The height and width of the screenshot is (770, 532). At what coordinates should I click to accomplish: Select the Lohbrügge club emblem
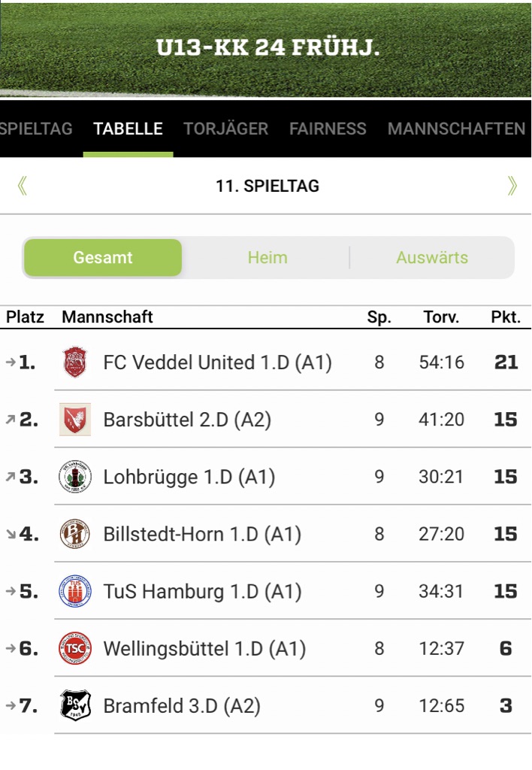pos(75,477)
